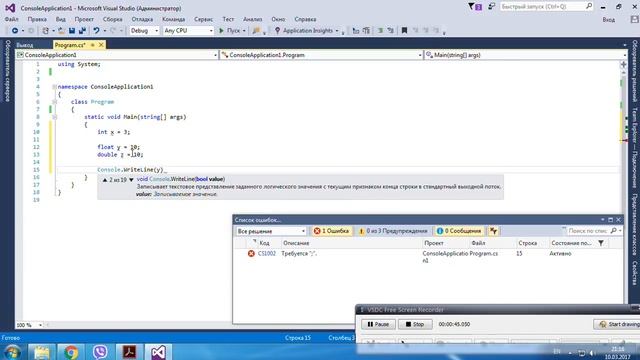
Task: Open the Вид menu
Action: click(x=60, y=19)
